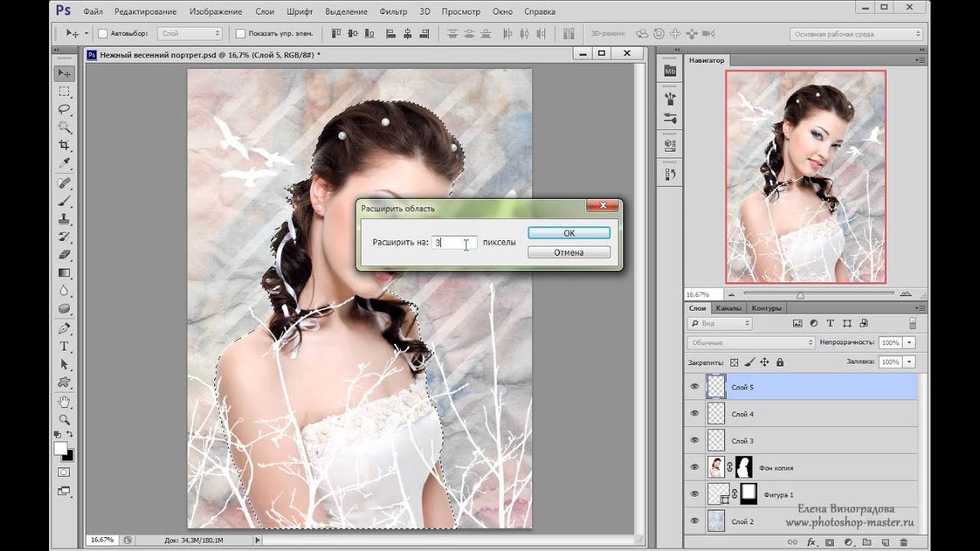Activate the Eraser tool
The height and width of the screenshot is (551, 980).
(x=64, y=255)
